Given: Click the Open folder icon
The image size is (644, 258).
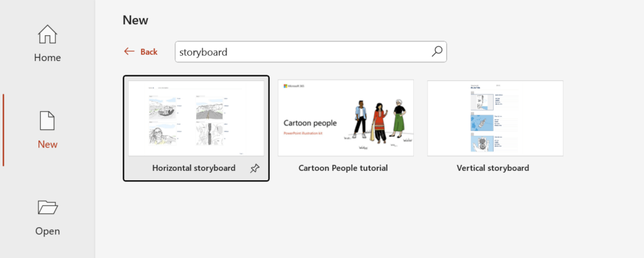Looking at the screenshot, I should 48,207.
